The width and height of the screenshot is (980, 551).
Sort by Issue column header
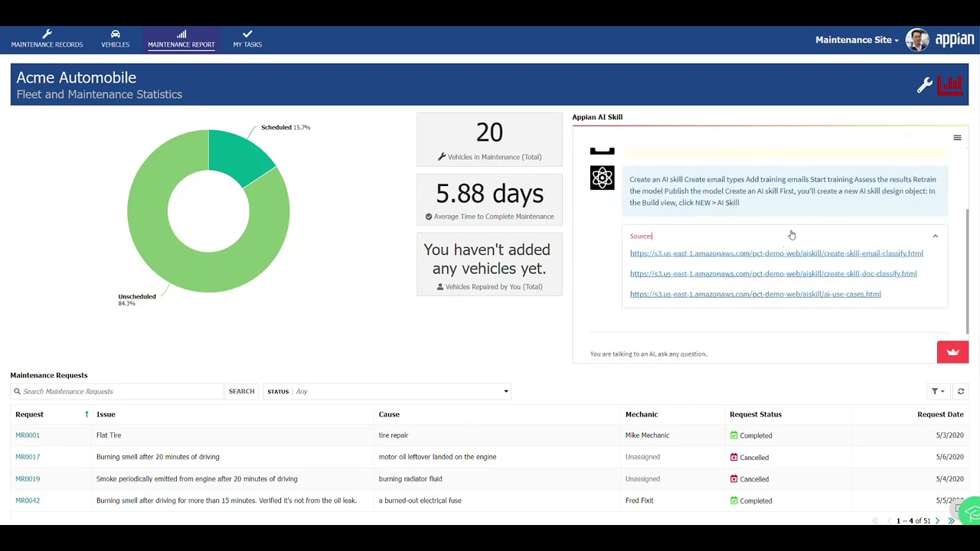106,415
